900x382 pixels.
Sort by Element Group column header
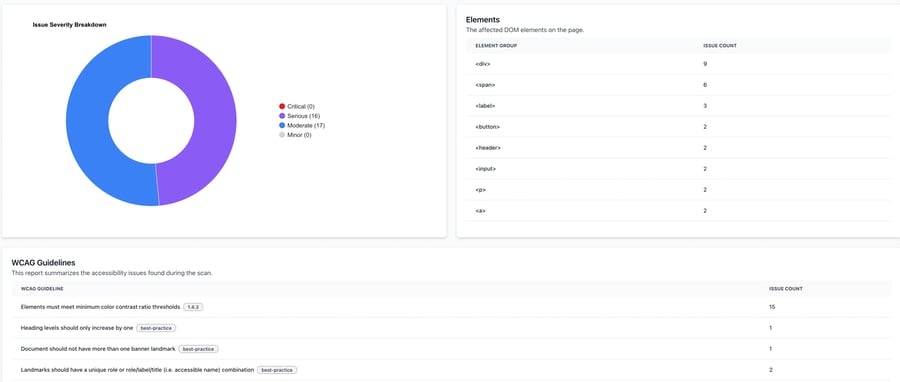[x=496, y=45]
